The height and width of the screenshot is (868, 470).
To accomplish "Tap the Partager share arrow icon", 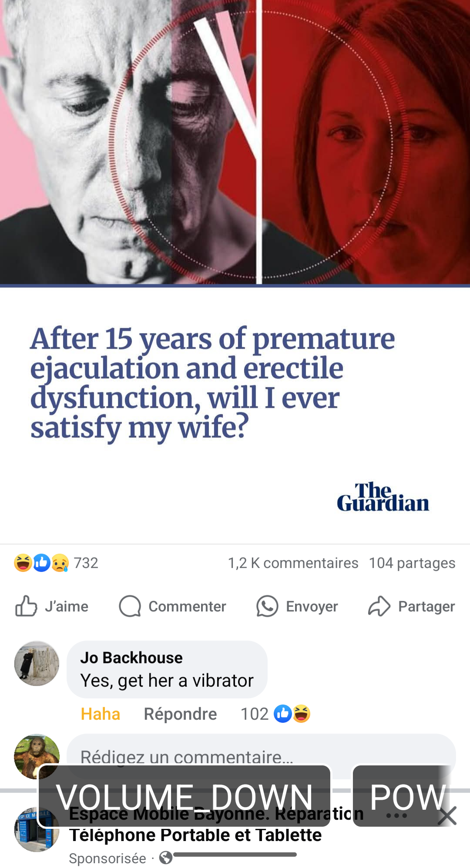I will (x=379, y=606).
